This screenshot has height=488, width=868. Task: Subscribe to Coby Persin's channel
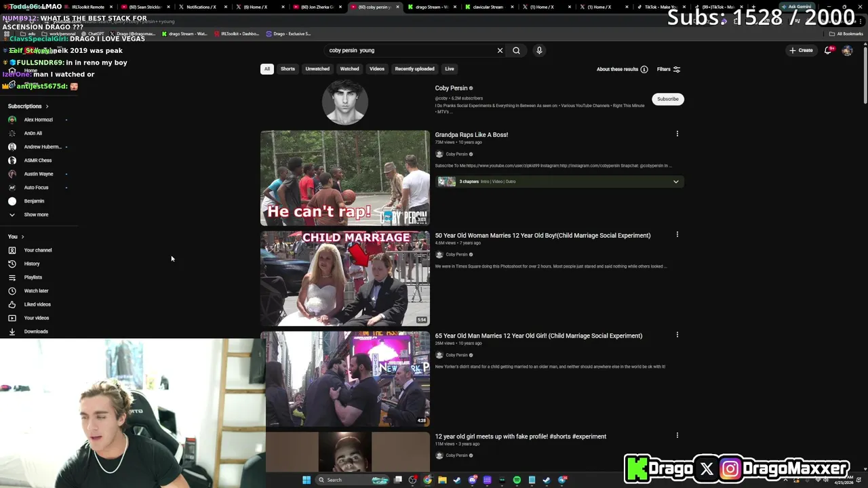pos(667,99)
